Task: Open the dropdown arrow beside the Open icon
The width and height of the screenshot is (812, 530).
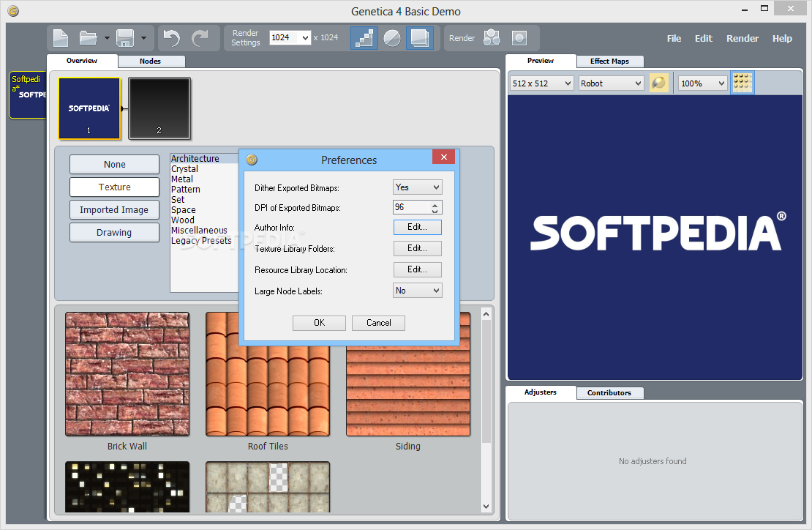Action: (107, 38)
